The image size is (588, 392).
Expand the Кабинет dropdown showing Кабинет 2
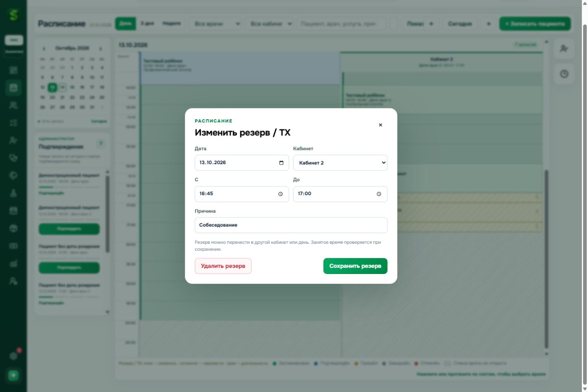pos(340,163)
